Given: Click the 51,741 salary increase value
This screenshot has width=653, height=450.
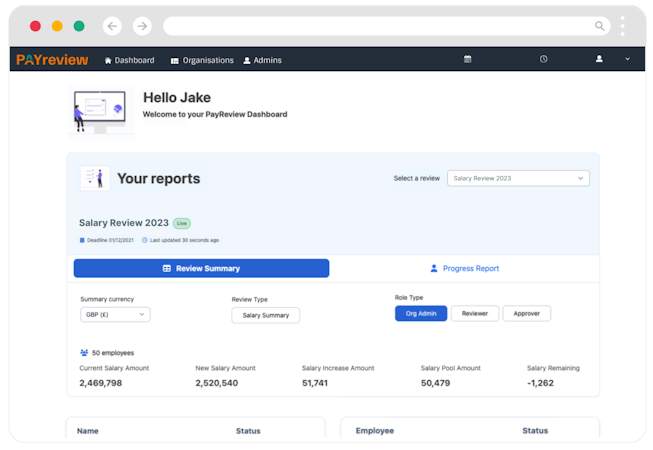Looking at the screenshot, I should 315,383.
